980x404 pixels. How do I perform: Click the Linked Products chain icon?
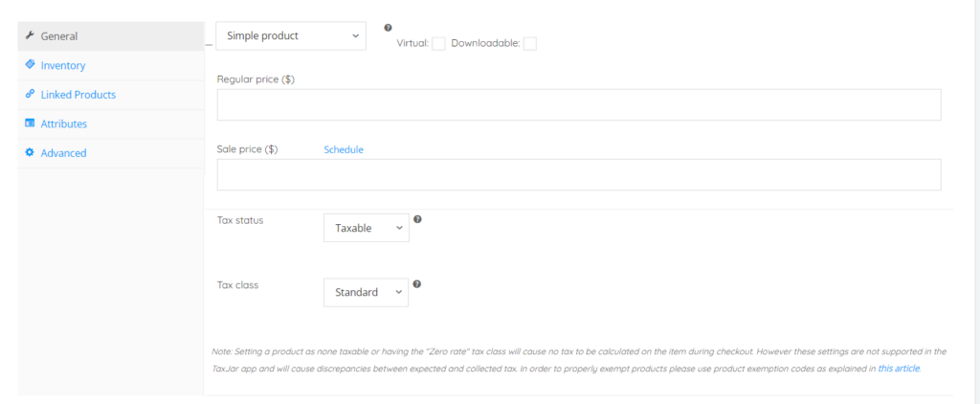[x=30, y=95]
